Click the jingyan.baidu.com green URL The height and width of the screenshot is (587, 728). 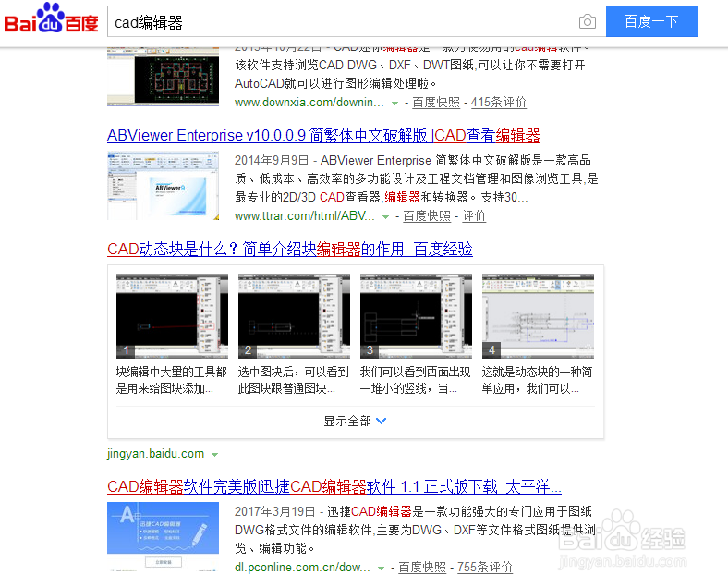pos(155,454)
